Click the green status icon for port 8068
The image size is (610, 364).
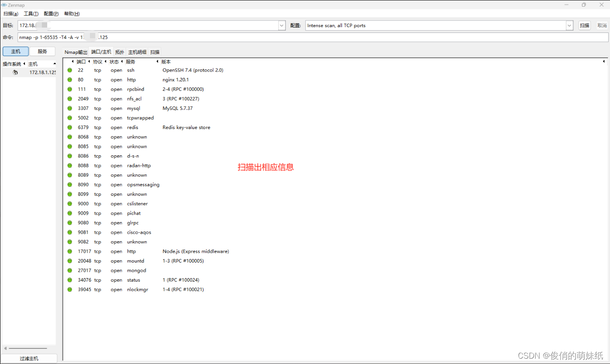(69, 137)
